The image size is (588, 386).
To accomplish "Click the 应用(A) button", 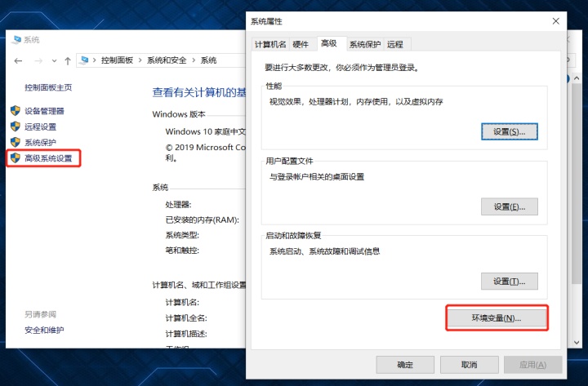I will click(x=532, y=365).
